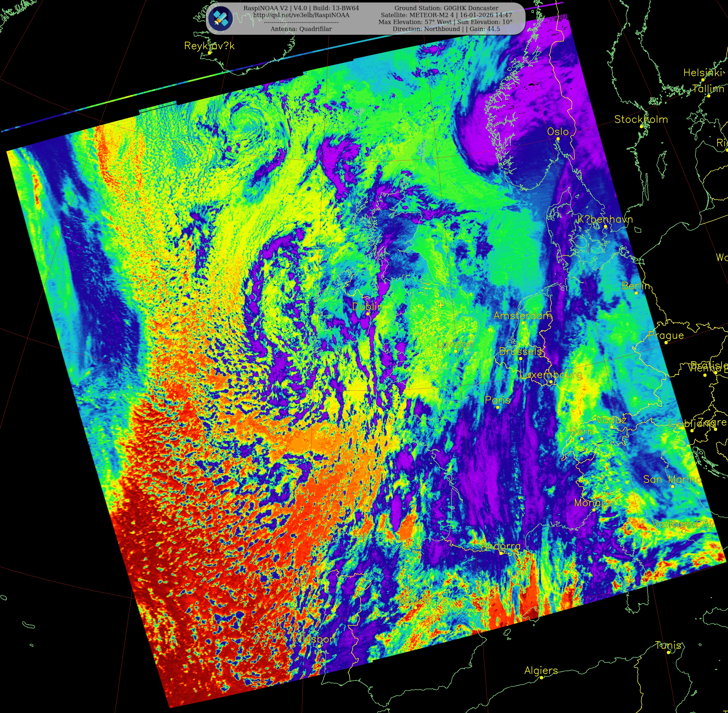The height and width of the screenshot is (713, 728).
Task: Click the Andorra label text
Action: click(x=500, y=546)
